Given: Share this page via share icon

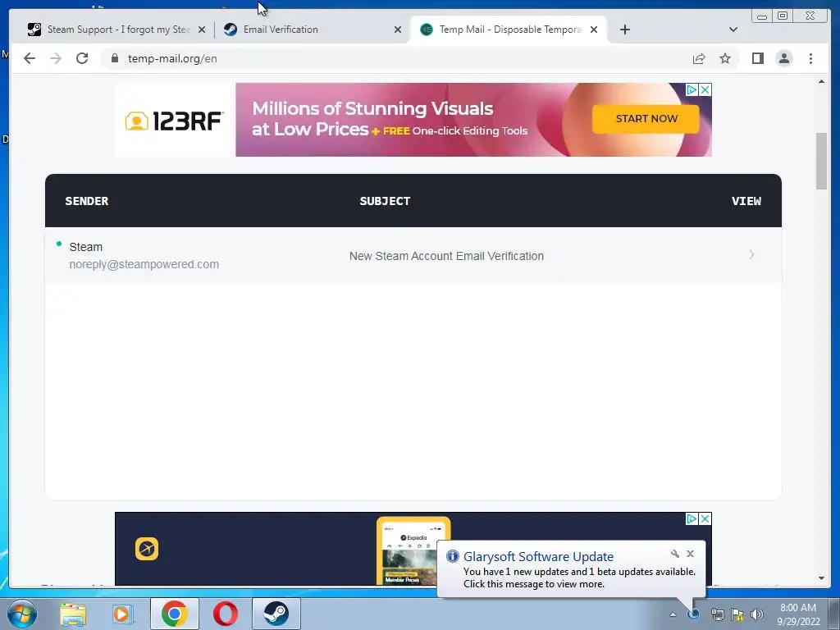Looking at the screenshot, I should [x=699, y=58].
